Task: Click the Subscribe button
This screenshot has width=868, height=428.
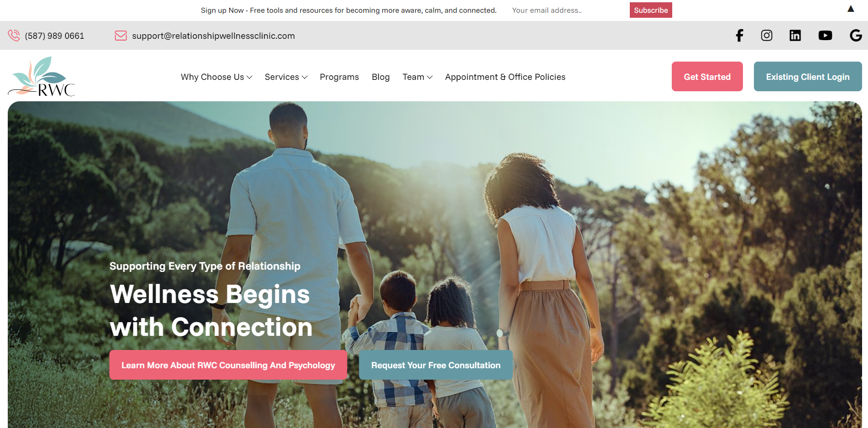Action: click(651, 10)
